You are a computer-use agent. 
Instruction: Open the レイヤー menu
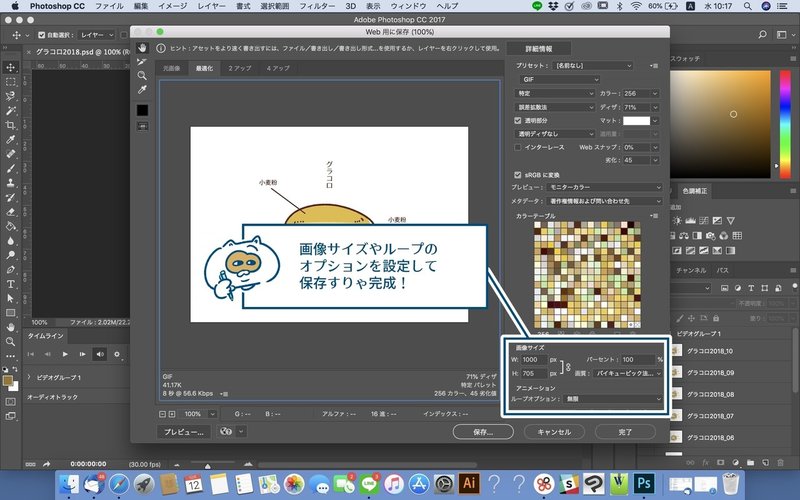212,6
